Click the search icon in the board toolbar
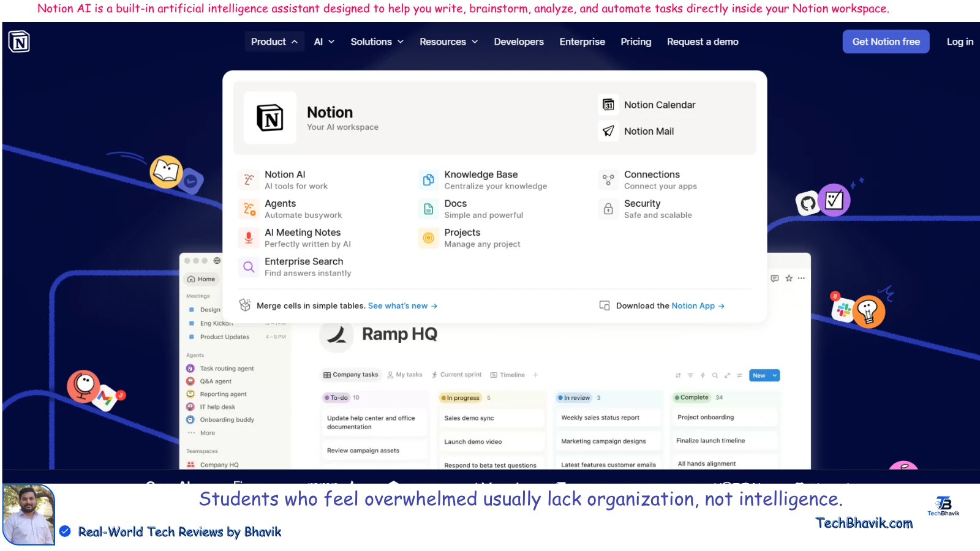This screenshot has height=551, width=980. point(715,375)
